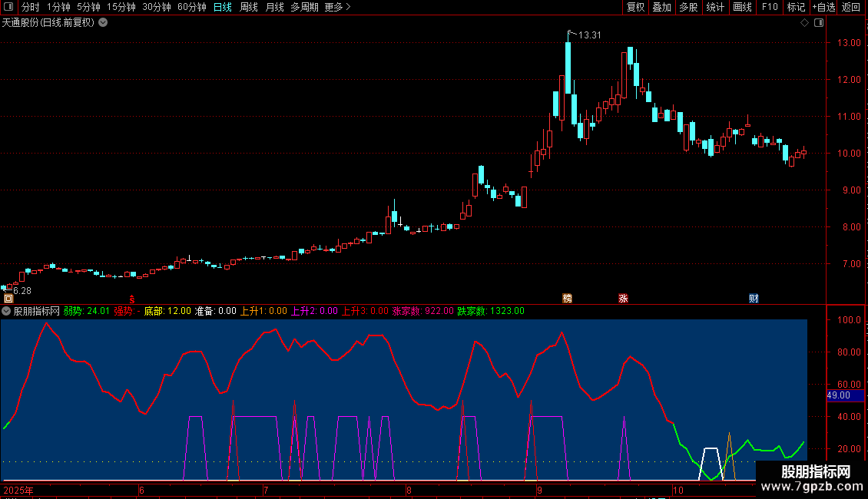Click the +自选 add to watchlist button
Screen dimensions: 868x499
823,8
